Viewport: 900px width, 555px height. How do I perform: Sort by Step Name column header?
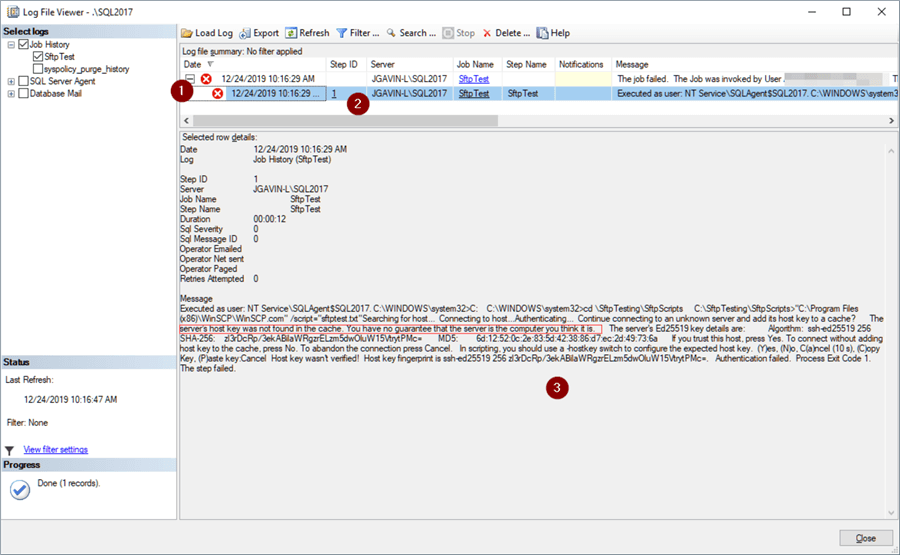point(529,64)
